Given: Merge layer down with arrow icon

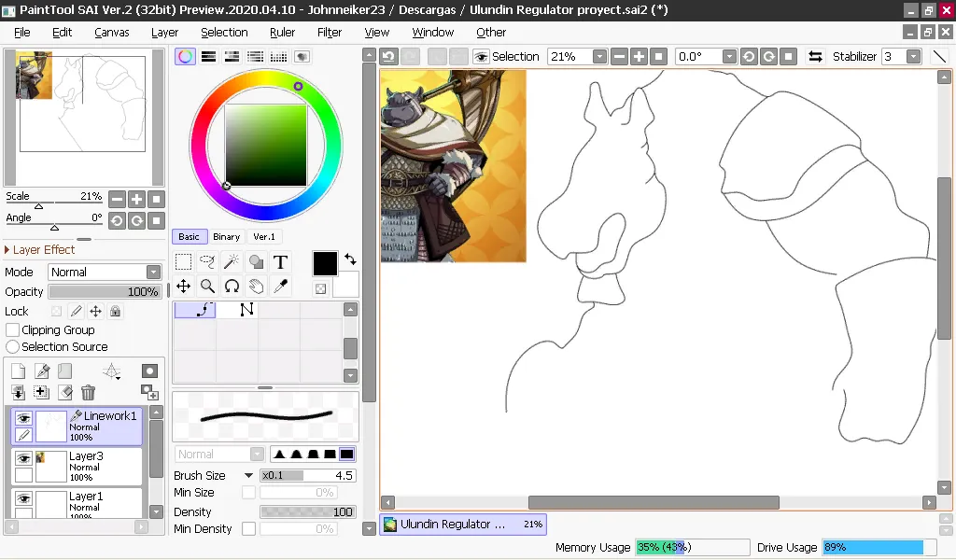Looking at the screenshot, I should coord(19,392).
